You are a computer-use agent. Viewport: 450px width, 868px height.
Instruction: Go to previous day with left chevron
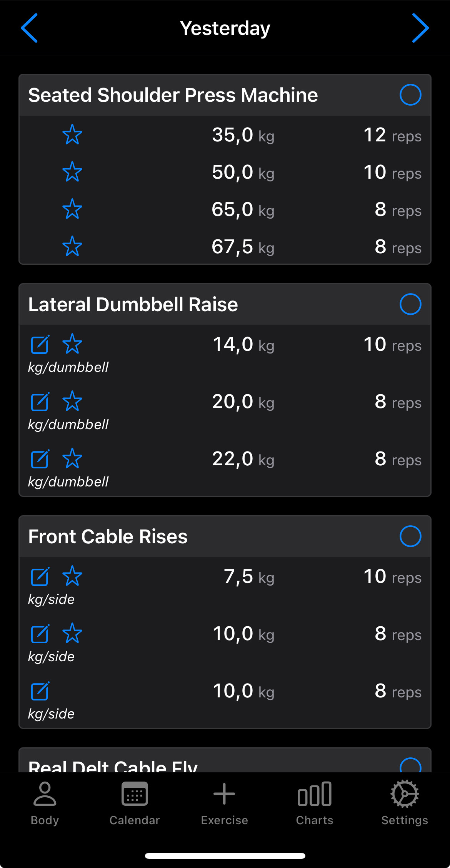pyautogui.click(x=29, y=28)
